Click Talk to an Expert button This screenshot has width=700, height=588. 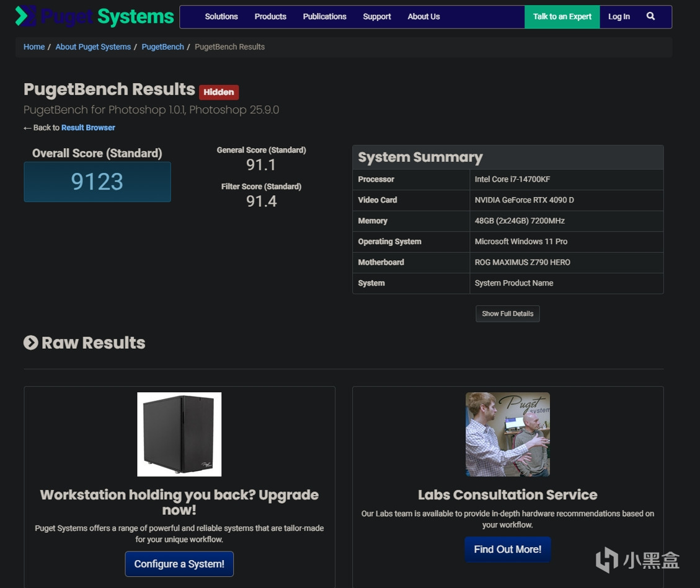(x=562, y=17)
